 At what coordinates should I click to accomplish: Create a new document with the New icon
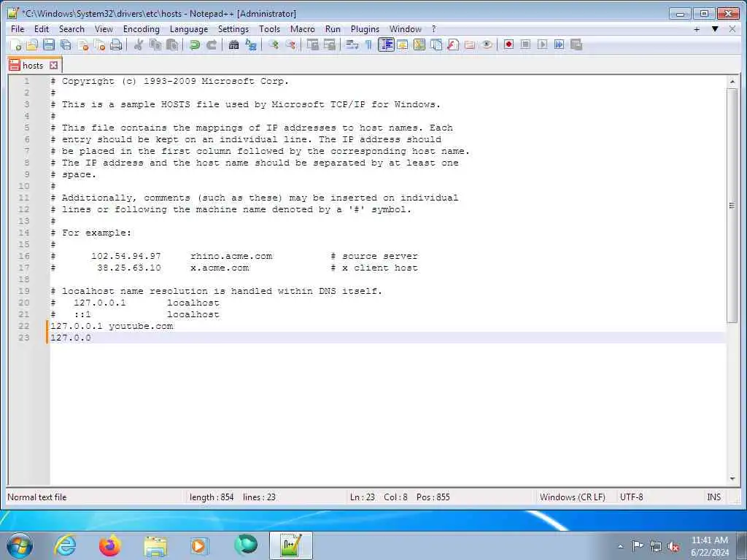click(x=16, y=44)
